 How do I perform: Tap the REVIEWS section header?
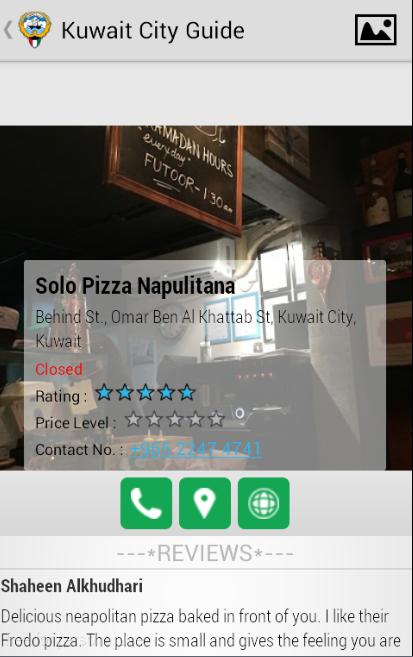pyautogui.click(x=205, y=553)
